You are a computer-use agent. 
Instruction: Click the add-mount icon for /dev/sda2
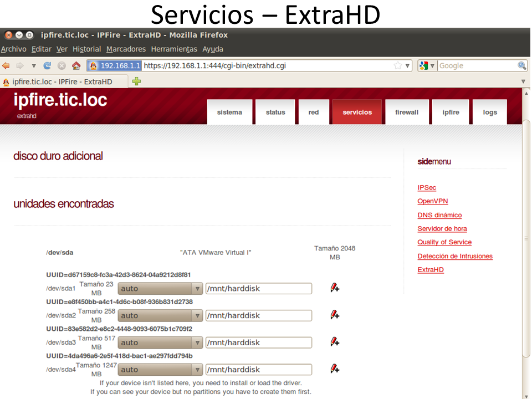(x=335, y=315)
